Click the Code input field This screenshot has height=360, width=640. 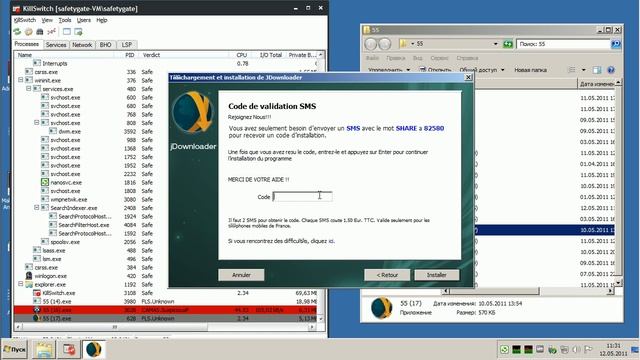pyautogui.click(x=302, y=197)
